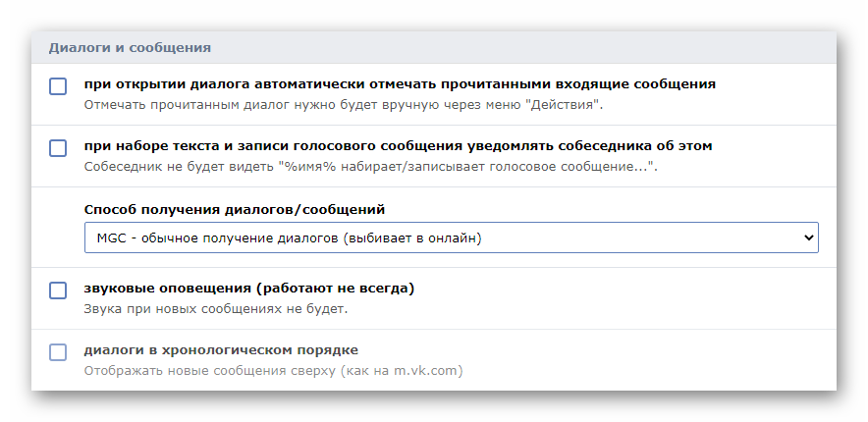The height and width of the screenshot is (422, 868).
Task: Tick the typing notification to interlocutor checkbox
Action: point(58,148)
